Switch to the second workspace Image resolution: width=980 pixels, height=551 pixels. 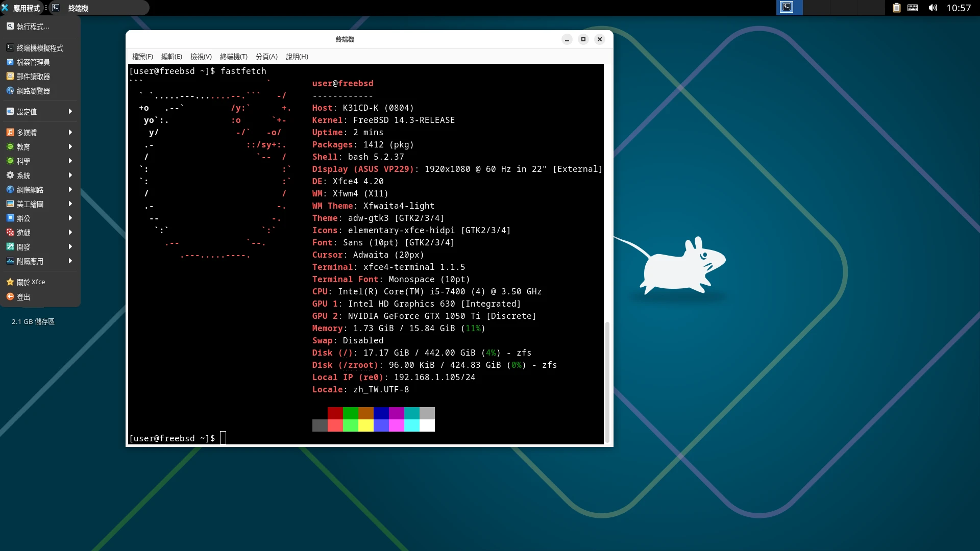tap(817, 8)
